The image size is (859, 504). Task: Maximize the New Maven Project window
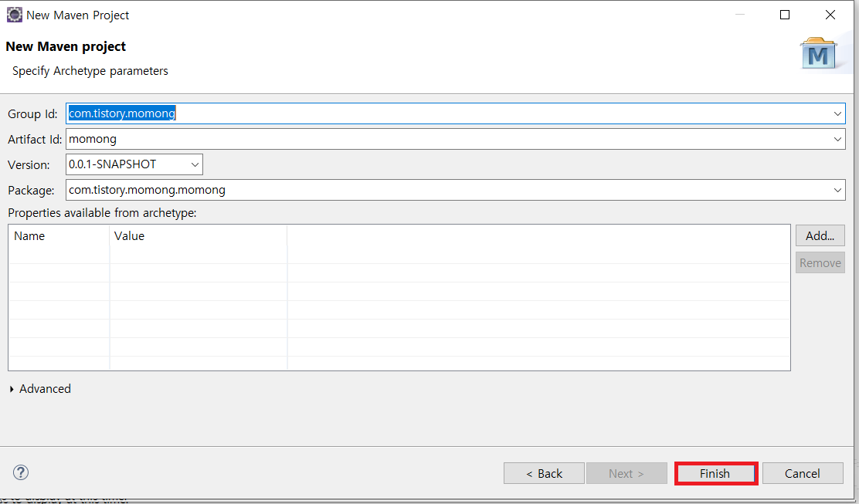pyautogui.click(x=785, y=15)
